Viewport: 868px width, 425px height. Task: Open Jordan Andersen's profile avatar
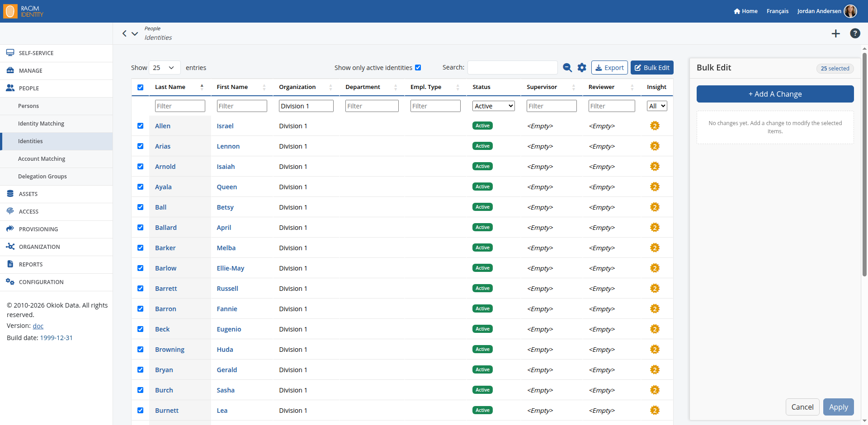pyautogui.click(x=850, y=11)
